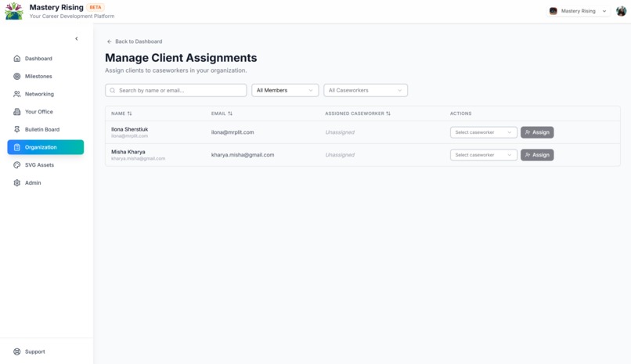The width and height of the screenshot is (631, 364).
Task: Click the search magnifier icon
Action: (x=113, y=91)
